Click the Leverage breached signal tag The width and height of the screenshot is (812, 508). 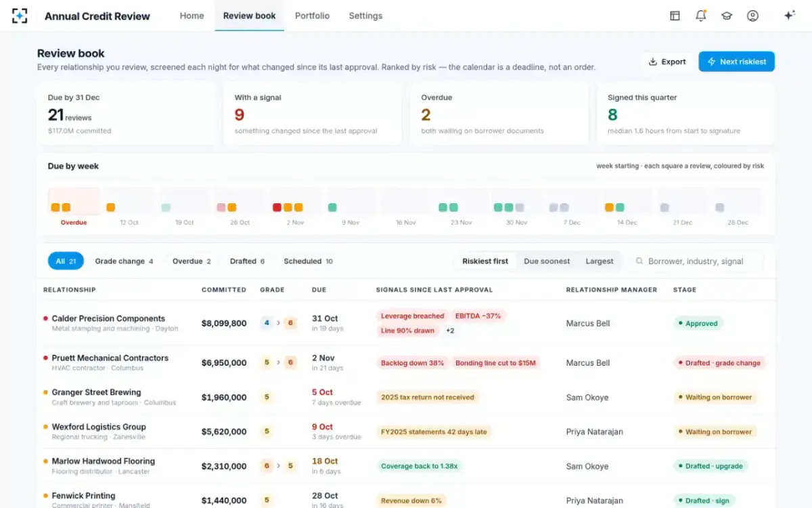pos(412,316)
